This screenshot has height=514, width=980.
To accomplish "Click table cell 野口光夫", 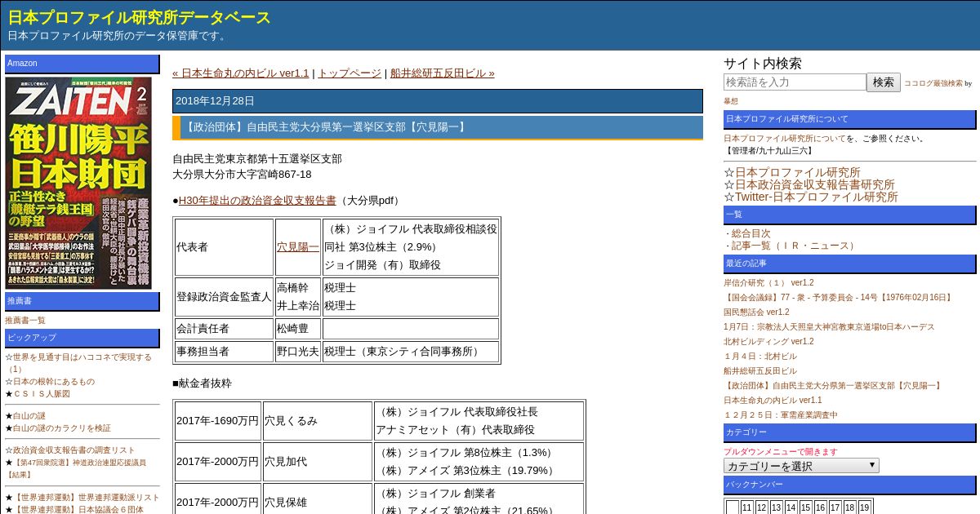I will point(298,352).
